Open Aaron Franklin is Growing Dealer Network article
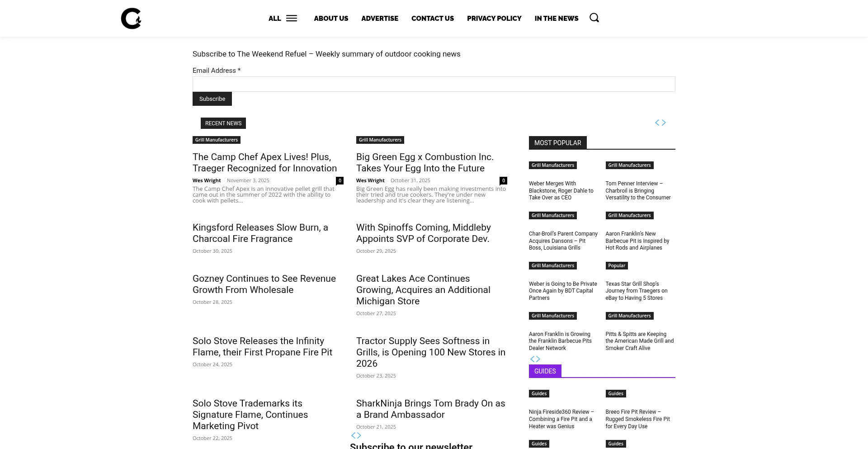 tap(560, 341)
